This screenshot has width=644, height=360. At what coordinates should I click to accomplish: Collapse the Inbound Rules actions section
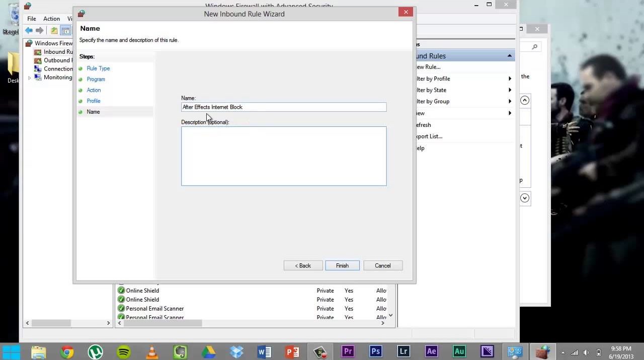pos(509,56)
